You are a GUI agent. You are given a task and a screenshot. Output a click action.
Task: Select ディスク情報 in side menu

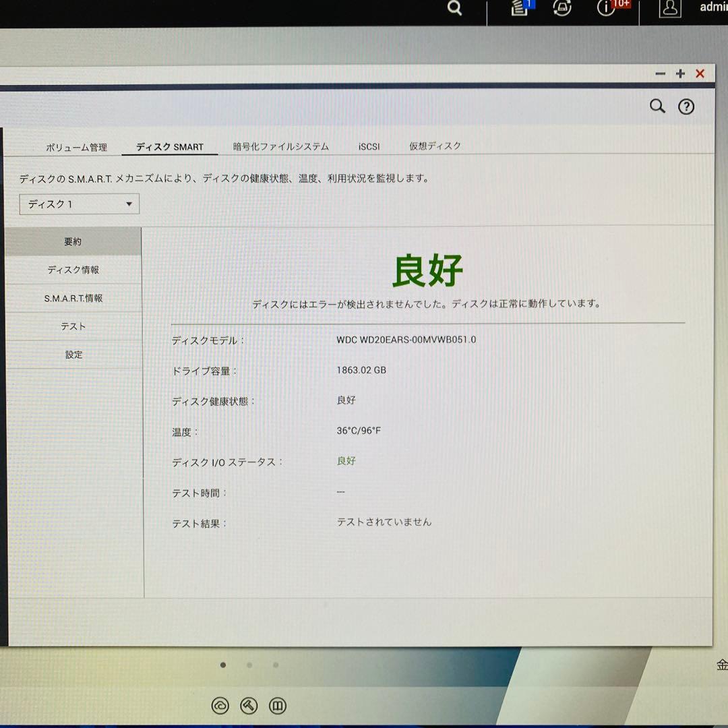pyautogui.click(x=73, y=270)
